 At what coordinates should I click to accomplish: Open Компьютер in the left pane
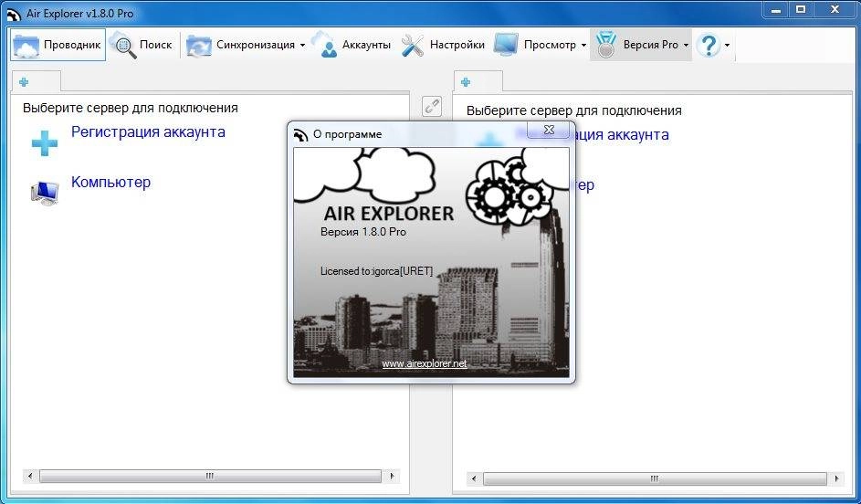(x=110, y=183)
